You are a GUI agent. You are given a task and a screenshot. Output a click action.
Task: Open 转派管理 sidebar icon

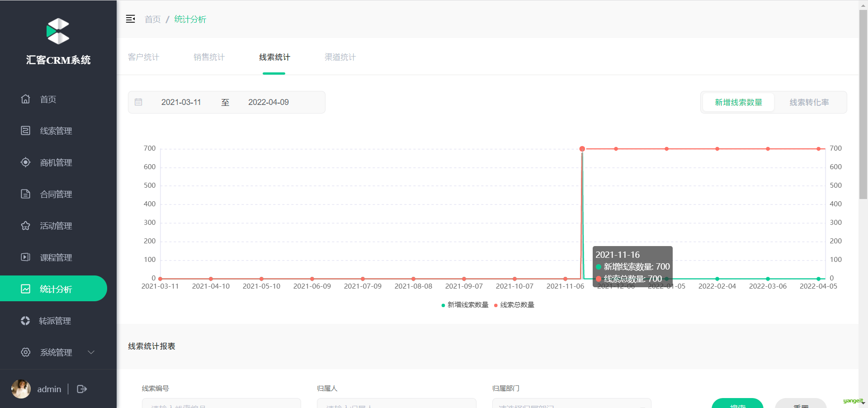25,321
